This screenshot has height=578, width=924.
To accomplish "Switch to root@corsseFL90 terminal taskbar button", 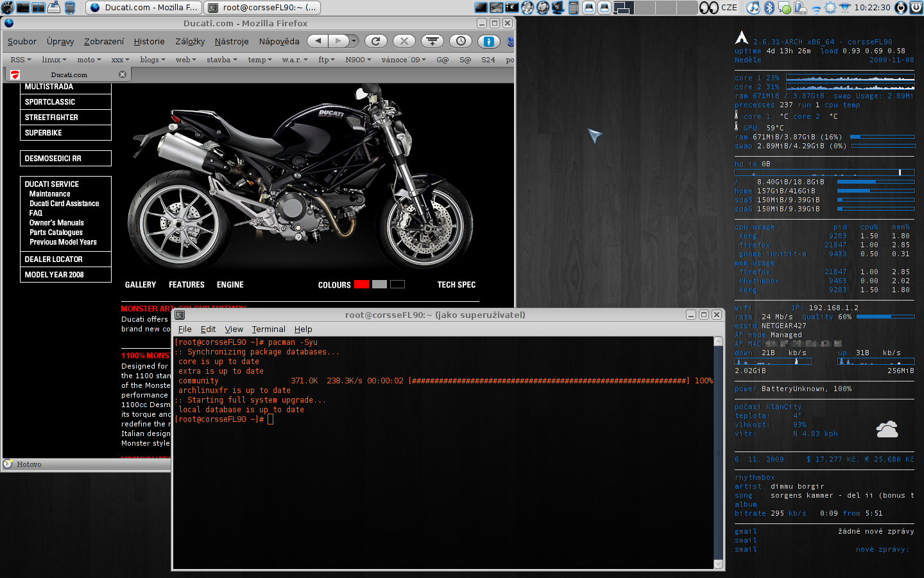I will click(263, 8).
